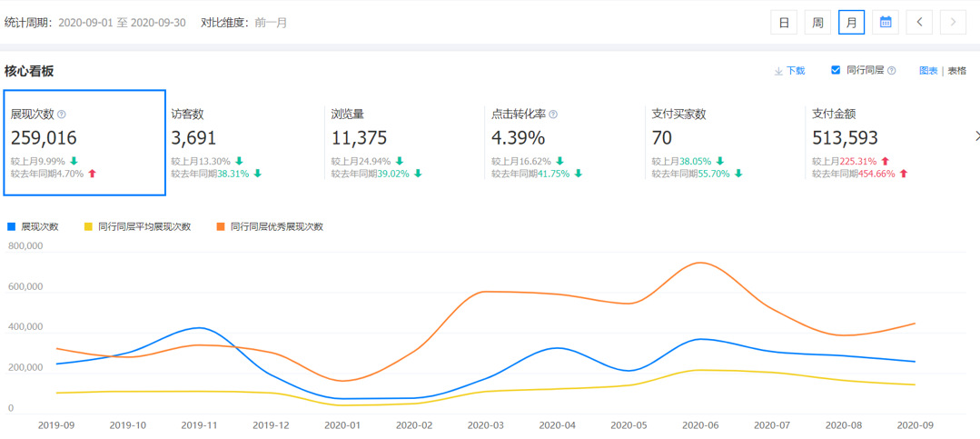Viewport: 980px width, 439px height.
Task: Click the 下载 download icon
Action: click(778, 71)
